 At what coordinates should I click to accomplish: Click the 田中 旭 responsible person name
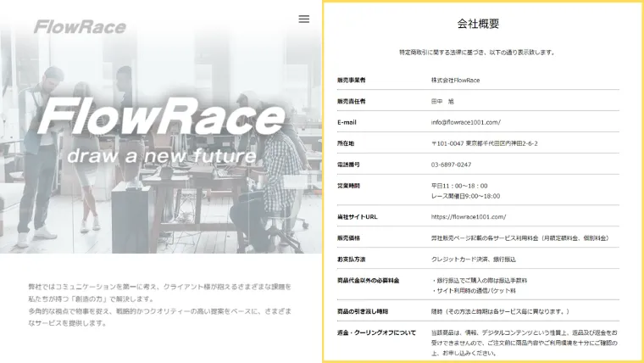442,101
